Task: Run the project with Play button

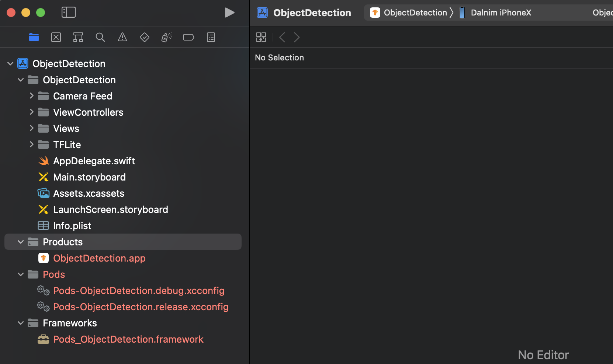Action: (229, 13)
